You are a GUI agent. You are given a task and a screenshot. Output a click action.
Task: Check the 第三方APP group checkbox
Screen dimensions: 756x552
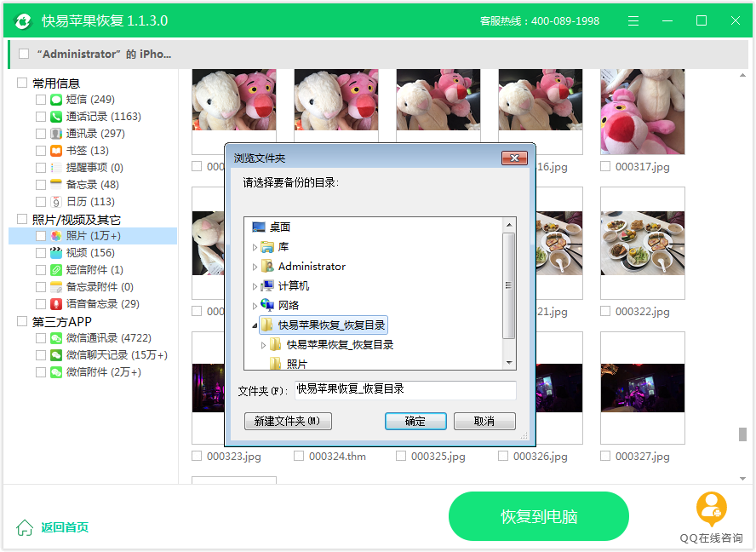(21, 321)
